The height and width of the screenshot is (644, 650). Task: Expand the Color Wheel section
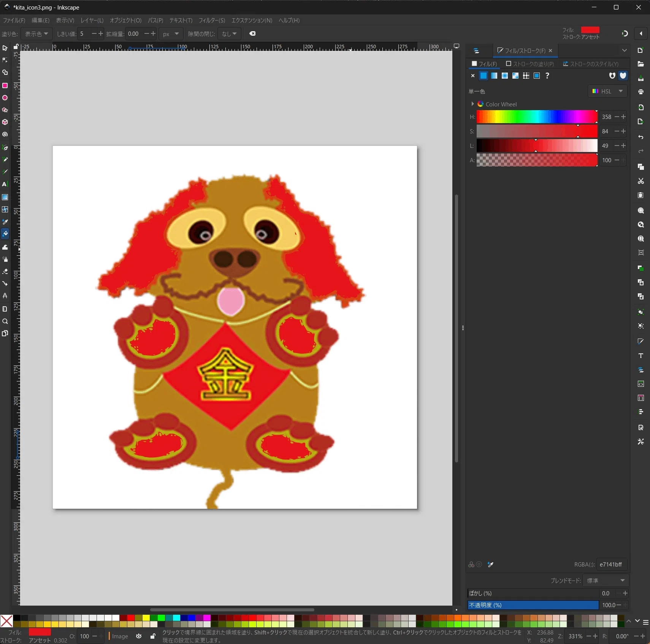coord(472,104)
